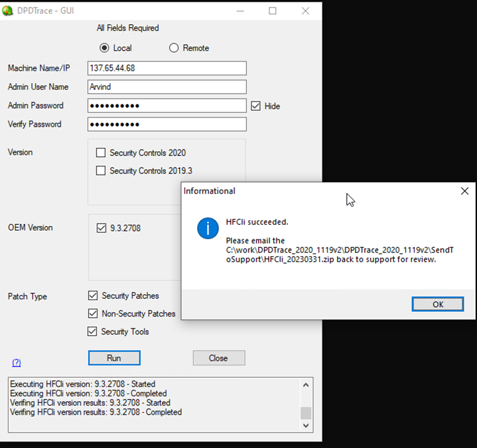The height and width of the screenshot is (448, 477).
Task: Toggle the Security Patches checkbox
Action: click(x=93, y=295)
